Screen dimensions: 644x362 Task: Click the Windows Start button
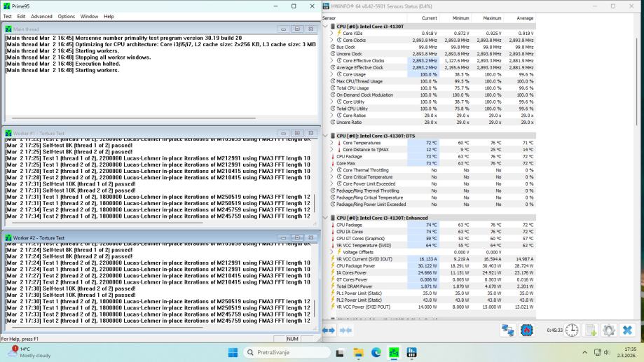(x=233, y=352)
